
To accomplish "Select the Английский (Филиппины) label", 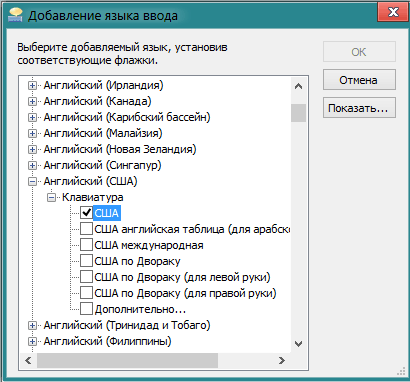I will [107, 341].
